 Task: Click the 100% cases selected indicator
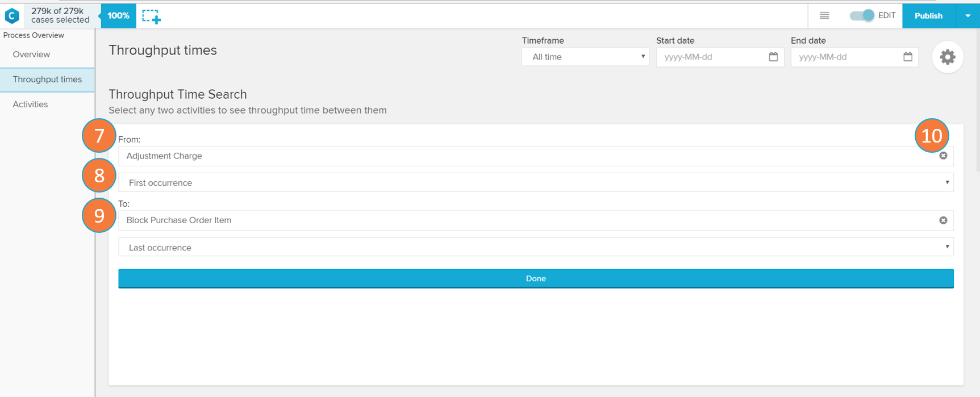pos(118,16)
